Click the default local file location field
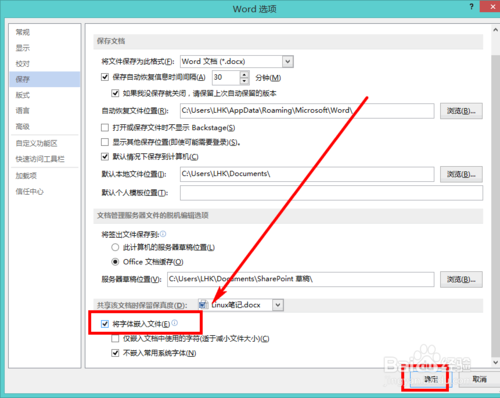This screenshot has width=500, height=398. tap(307, 174)
